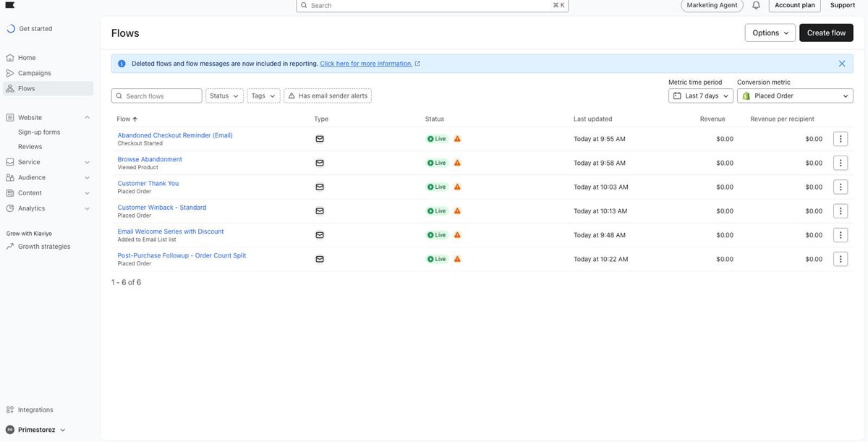Click warning triangle on Customer Winback row
The height and width of the screenshot is (442, 868).
click(457, 211)
